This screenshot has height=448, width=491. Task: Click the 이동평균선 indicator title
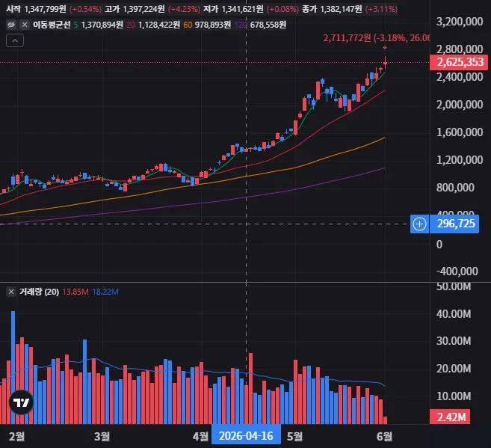point(52,25)
